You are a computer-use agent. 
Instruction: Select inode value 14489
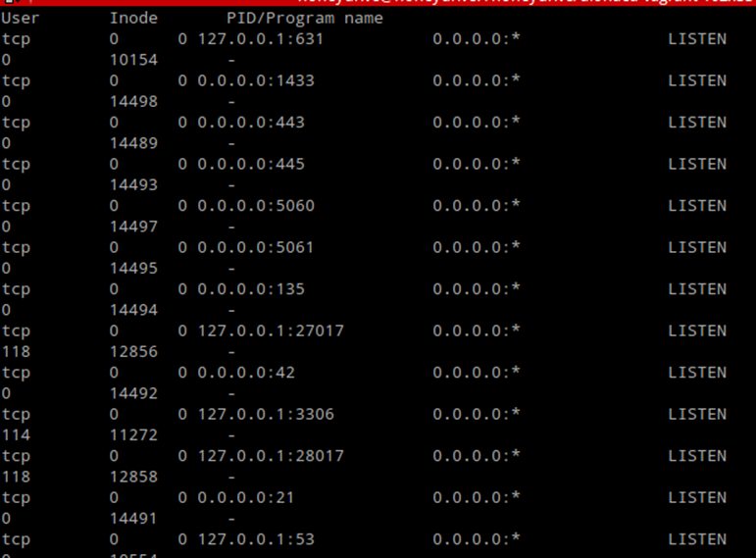click(x=133, y=143)
